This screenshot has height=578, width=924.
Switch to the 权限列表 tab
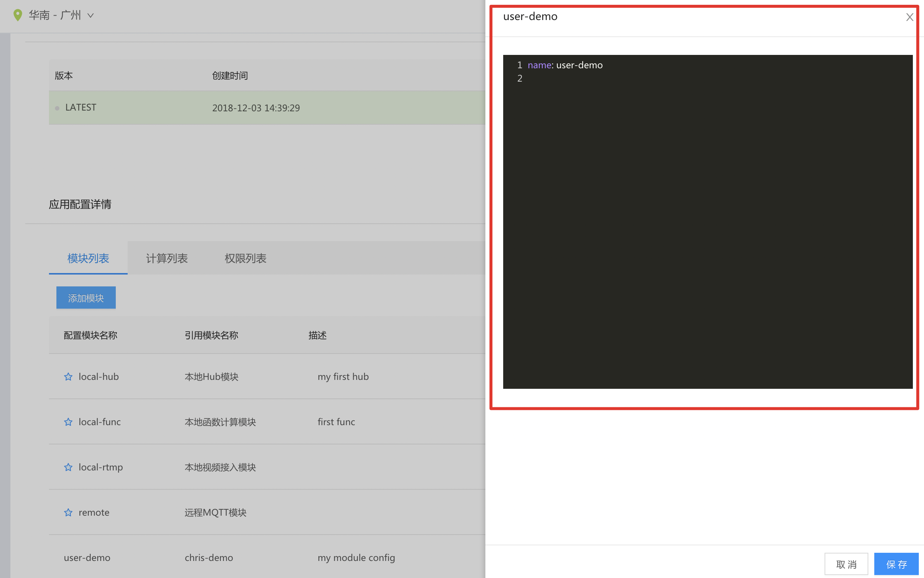[245, 259]
